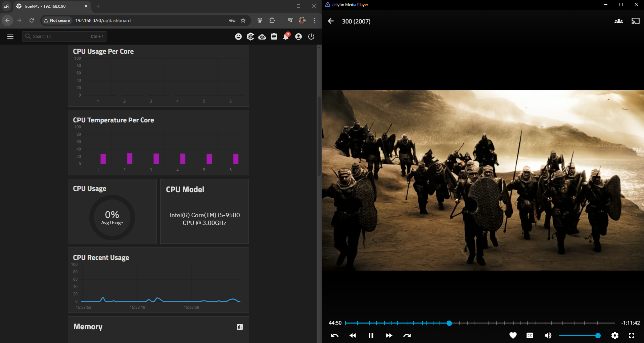Viewport: 644px width, 343px height.
Task: Open the browser tab search button
Action: coord(6,6)
